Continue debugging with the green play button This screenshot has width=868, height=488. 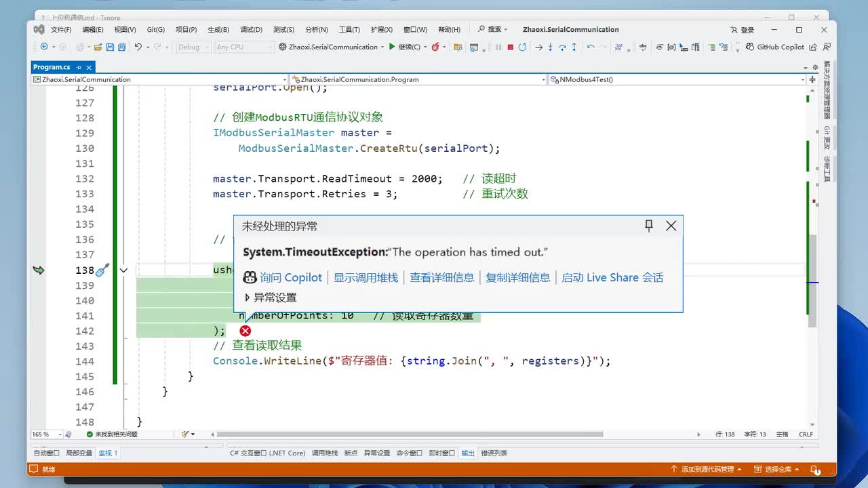(391, 47)
